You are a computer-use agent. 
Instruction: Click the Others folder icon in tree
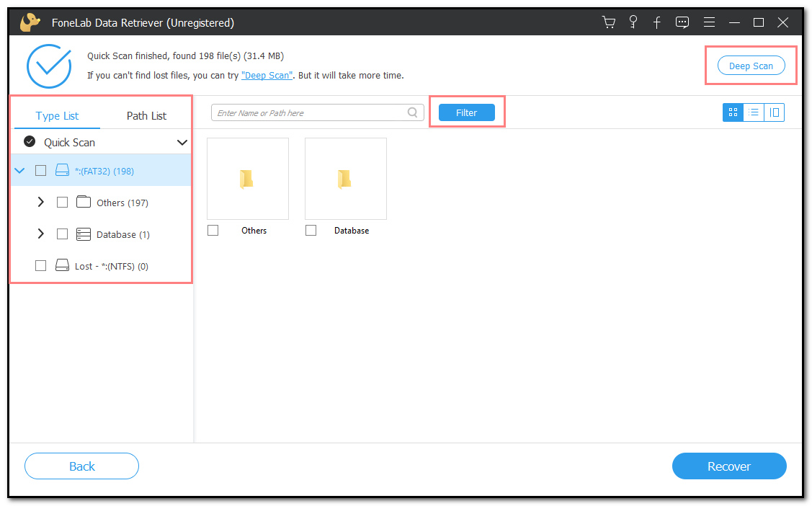click(x=84, y=202)
